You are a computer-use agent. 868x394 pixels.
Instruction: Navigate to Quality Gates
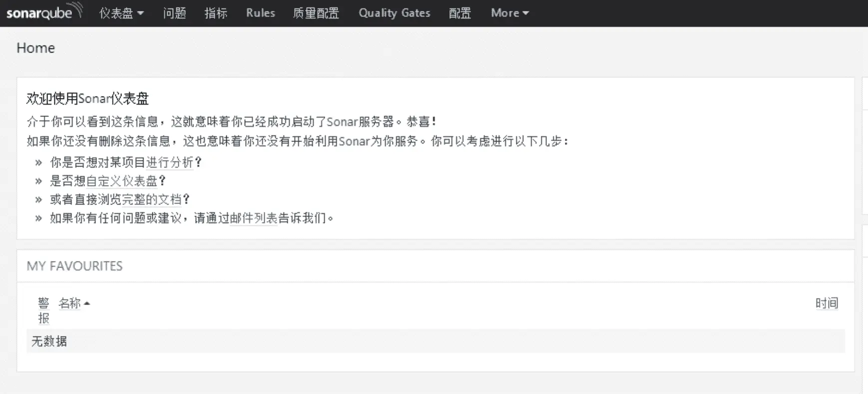coord(394,13)
